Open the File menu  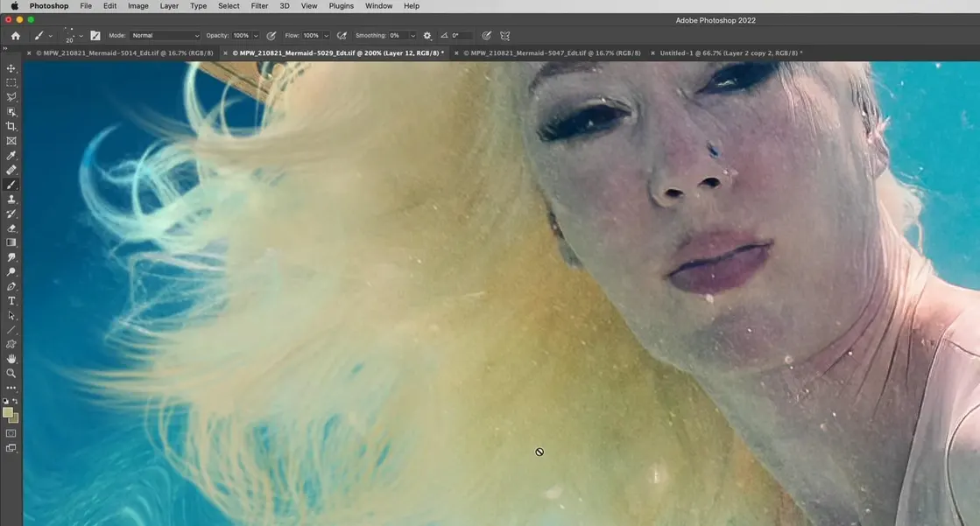tap(86, 6)
